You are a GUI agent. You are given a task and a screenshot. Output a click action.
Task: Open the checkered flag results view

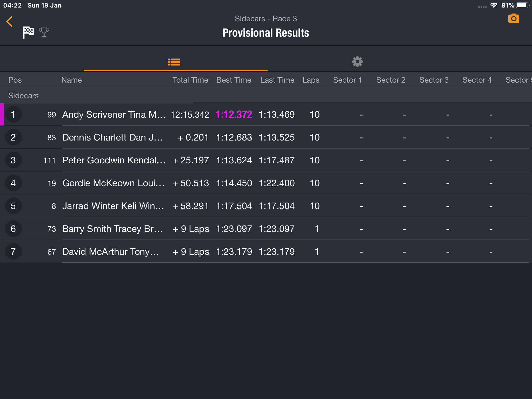pyautogui.click(x=28, y=32)
